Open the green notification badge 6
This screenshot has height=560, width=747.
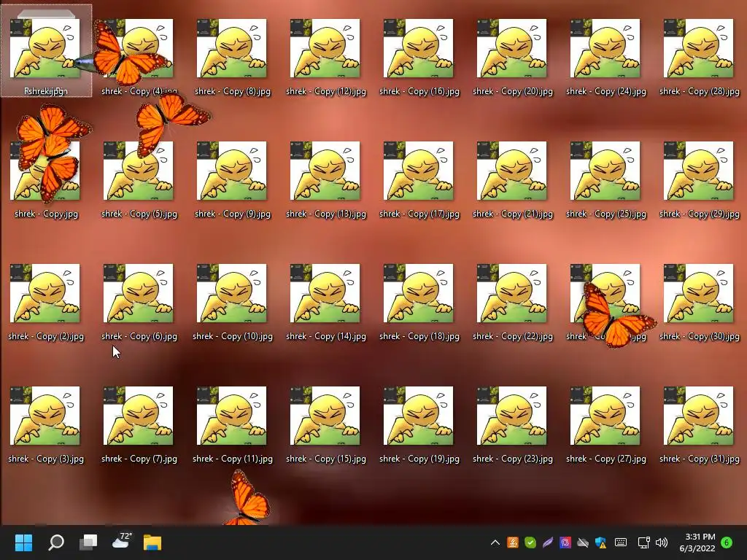(x=727, y=542)
